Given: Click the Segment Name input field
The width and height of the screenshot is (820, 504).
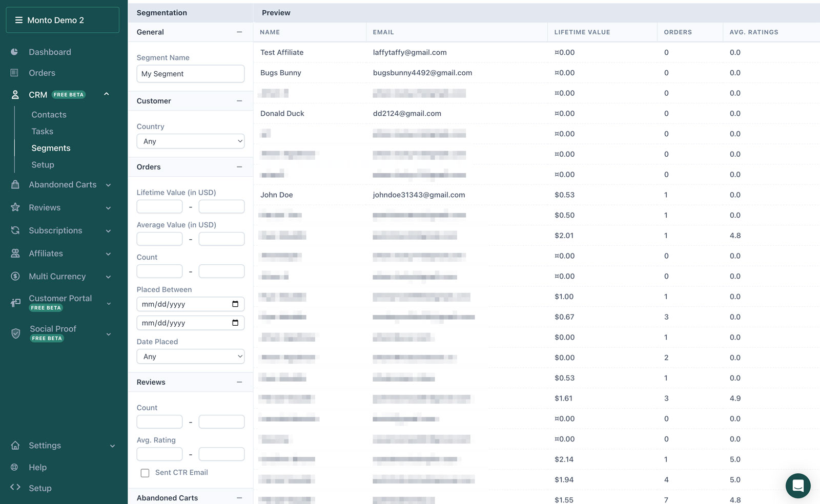Looking at the screenshot, I should click(191, 74).
